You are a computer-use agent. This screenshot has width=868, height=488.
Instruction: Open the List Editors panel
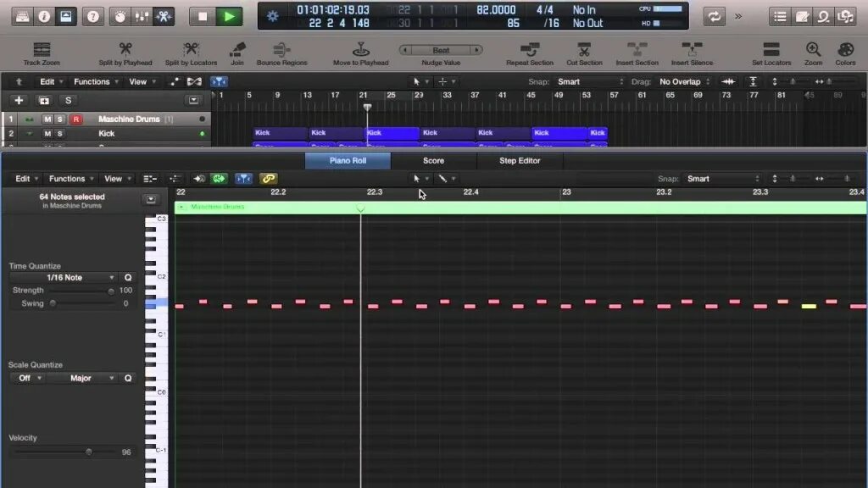coord(778,15)
